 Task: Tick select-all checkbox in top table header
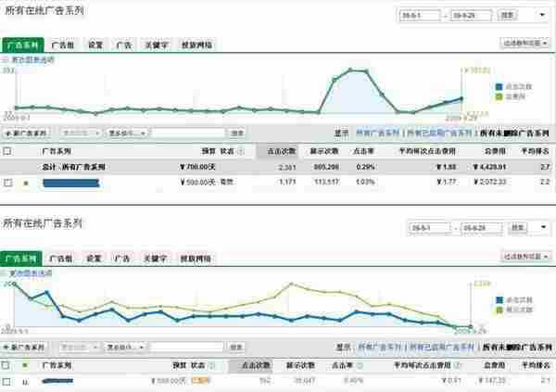pyautogui.click(x=7, y=150)
